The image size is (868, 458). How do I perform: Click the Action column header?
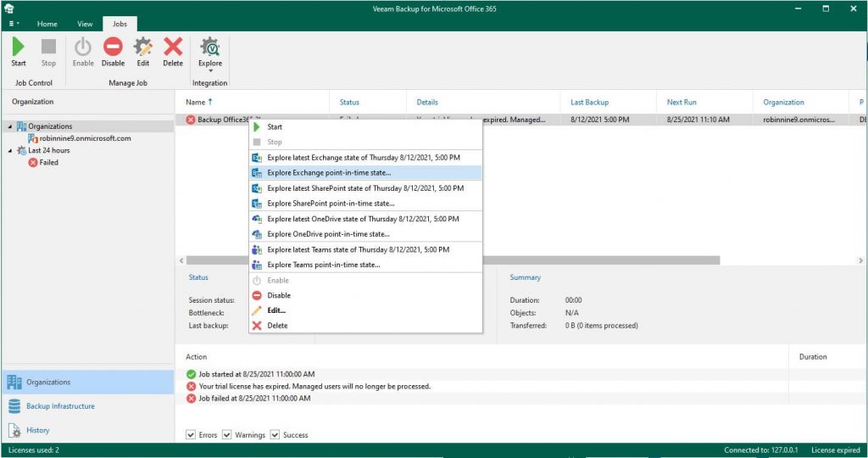click(196, 357)
